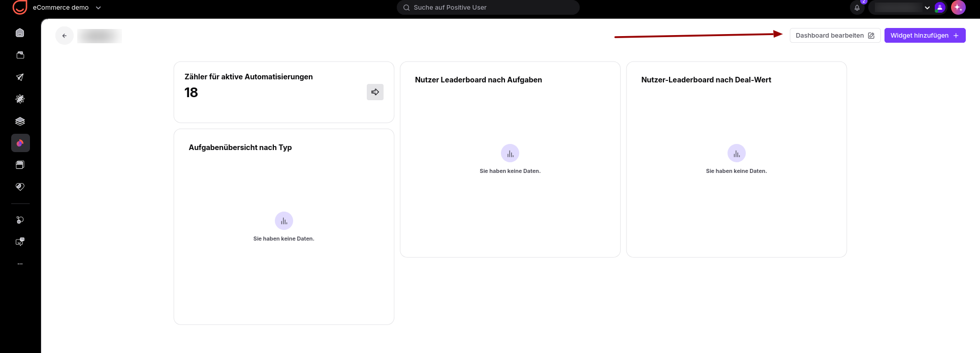
Task: Go back with the left arrow button
Action: click(65, 36)
